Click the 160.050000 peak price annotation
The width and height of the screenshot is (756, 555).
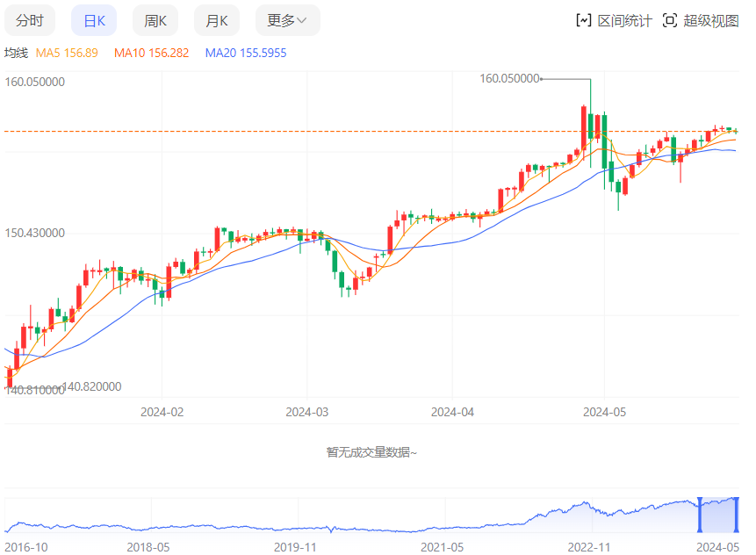click(509, 79)
